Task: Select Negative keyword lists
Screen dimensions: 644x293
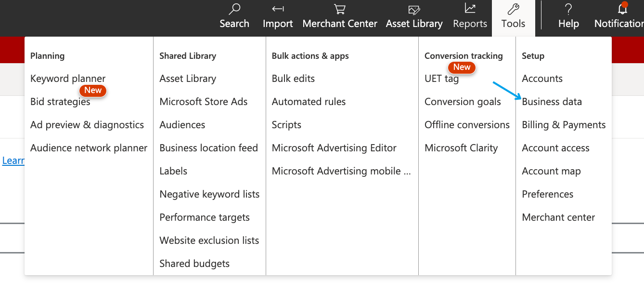Action: [209, 194]
